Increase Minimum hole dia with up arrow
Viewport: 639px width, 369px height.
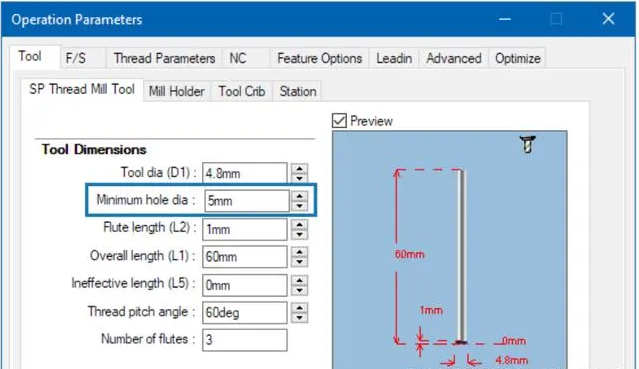coord(300,196)
